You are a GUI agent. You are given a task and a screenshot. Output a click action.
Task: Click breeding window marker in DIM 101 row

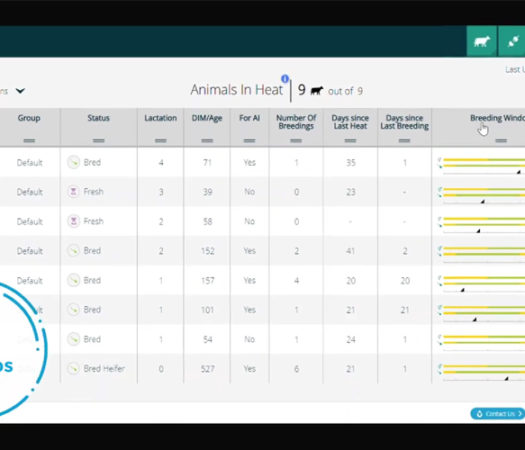click(474, 319)
